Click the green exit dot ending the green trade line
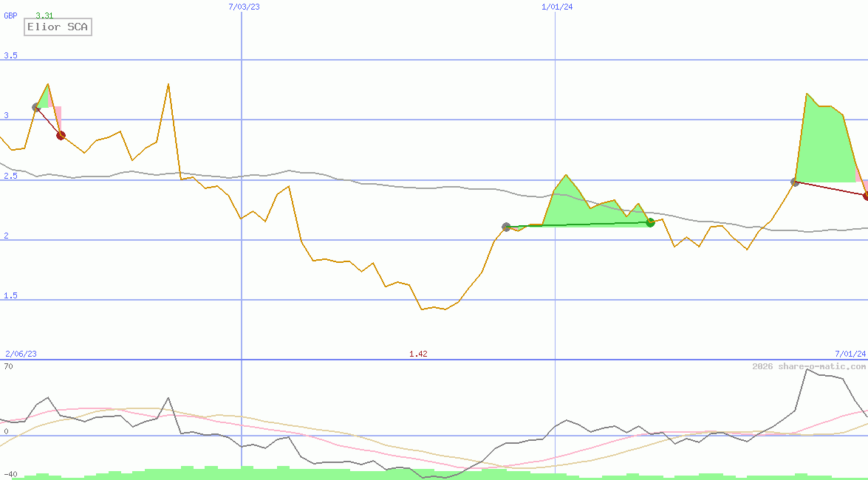The image size is (868, 480). tap(650, 222)
